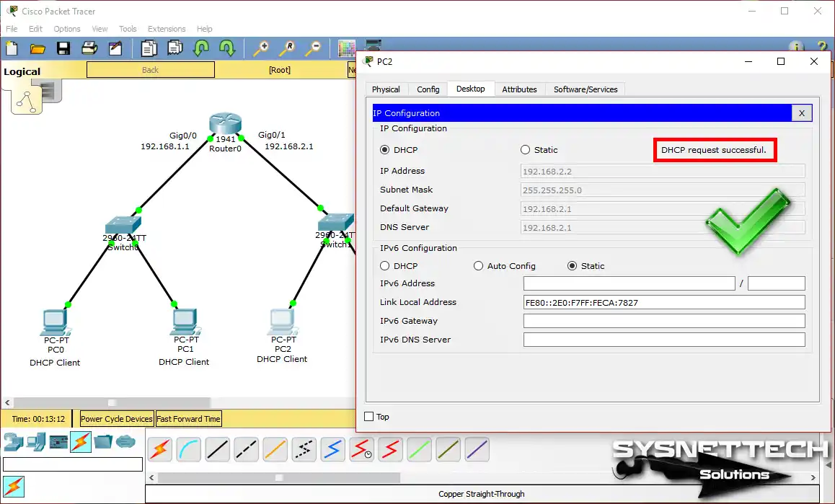Expand the Options menu

(66, 29)
